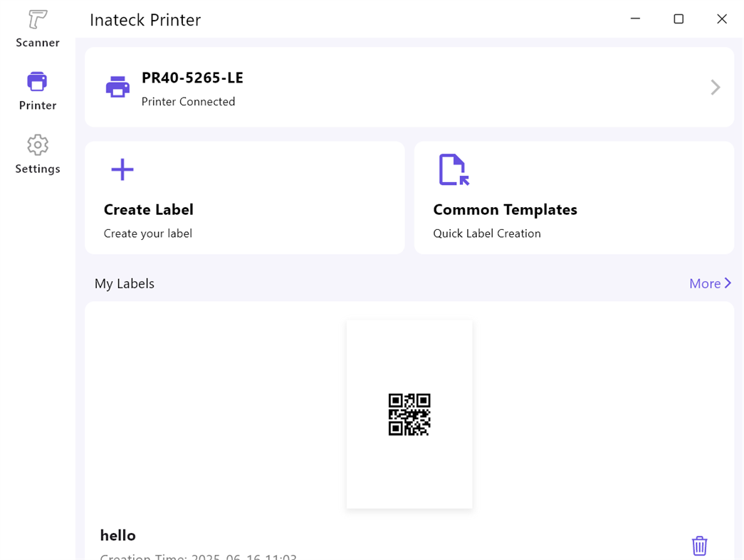The height and width of the screenshot is (560, 744).
Task: Click the label Creation Time text
Action: coord(199,556)
